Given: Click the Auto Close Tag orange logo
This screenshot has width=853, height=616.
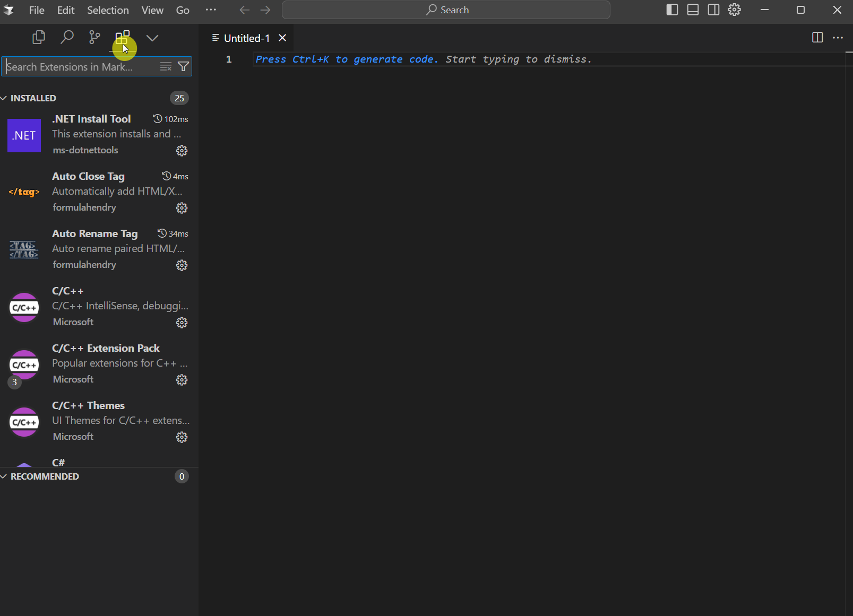Looking at the screenshot, I should 24,192.
